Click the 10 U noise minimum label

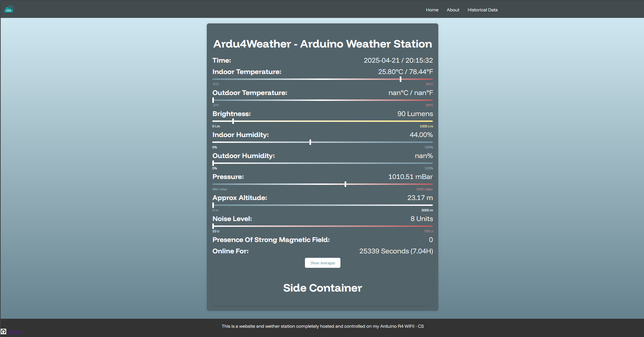pos(216,231)
